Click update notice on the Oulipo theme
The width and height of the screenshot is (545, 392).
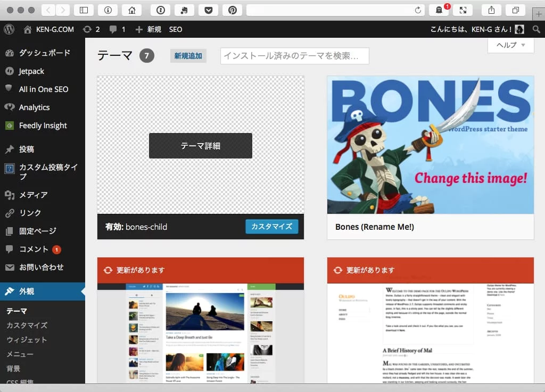tap(430, 270)
